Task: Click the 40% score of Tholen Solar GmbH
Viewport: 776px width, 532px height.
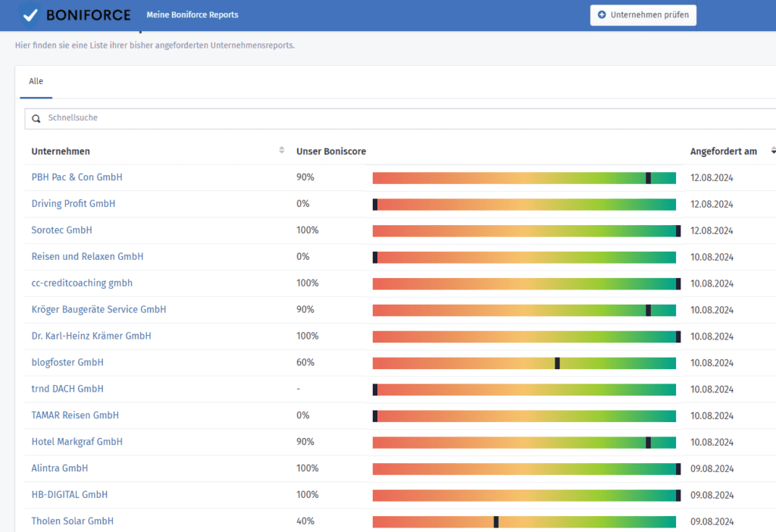Action: (x=305, y=521)
